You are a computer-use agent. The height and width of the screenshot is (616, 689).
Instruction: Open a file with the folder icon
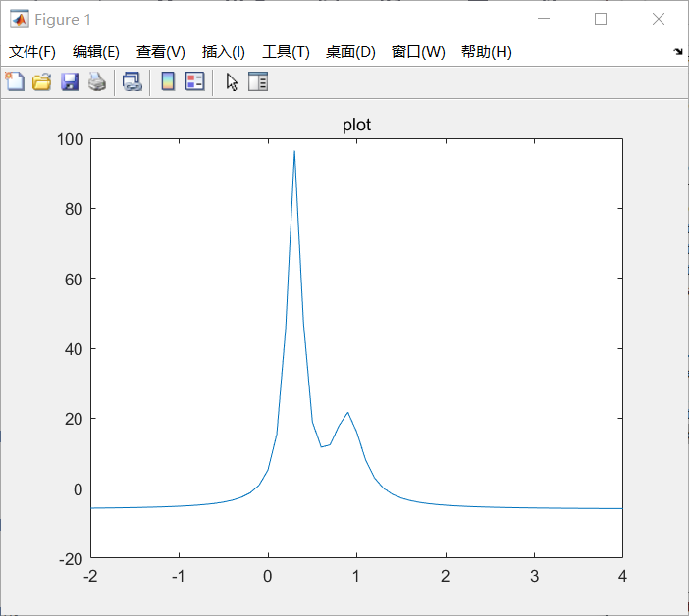42,81
